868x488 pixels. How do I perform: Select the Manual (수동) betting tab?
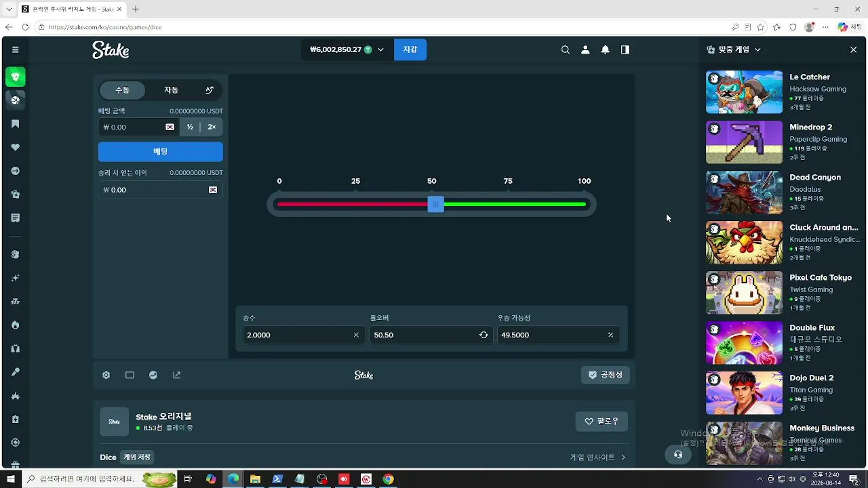pos(122,90)
